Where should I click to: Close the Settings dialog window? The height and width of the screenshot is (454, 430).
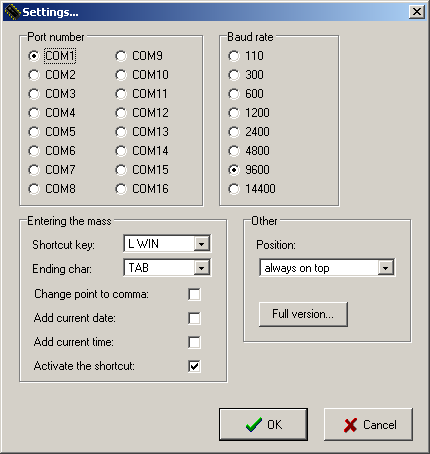[417, 12]
